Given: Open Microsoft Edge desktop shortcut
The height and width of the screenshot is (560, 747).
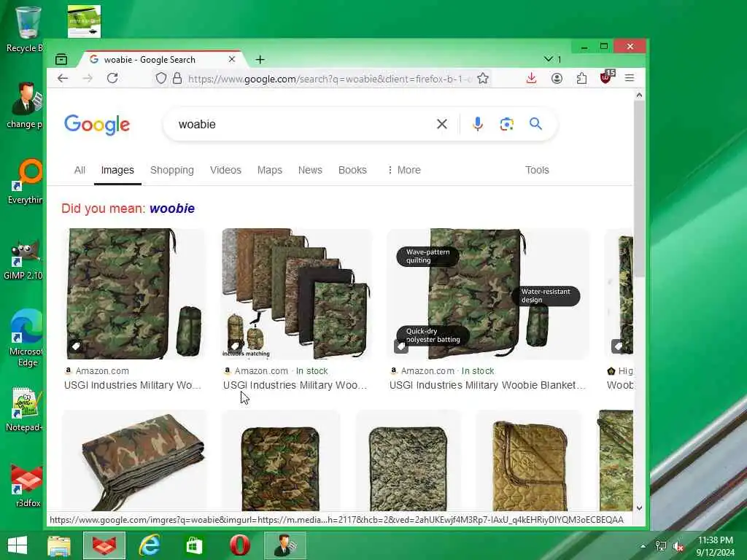Looking at the screenshot, I should point(26,338).
